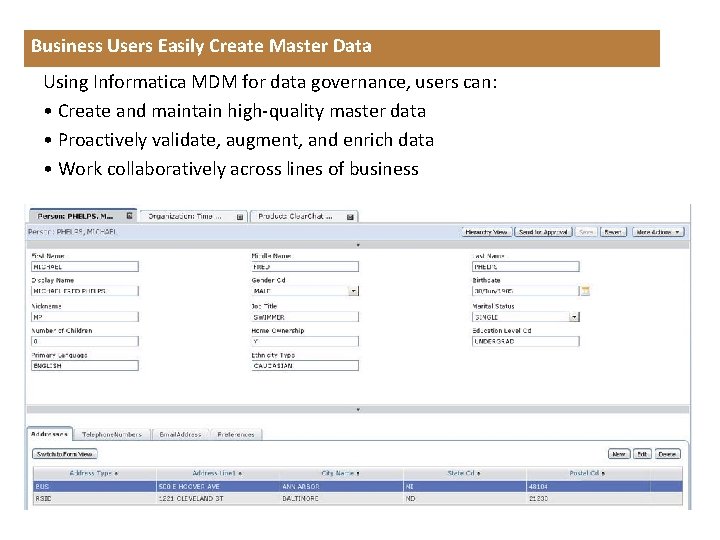Viewport: 720px width, 540px height.
Task: Click the New address button
Action: 619,454
